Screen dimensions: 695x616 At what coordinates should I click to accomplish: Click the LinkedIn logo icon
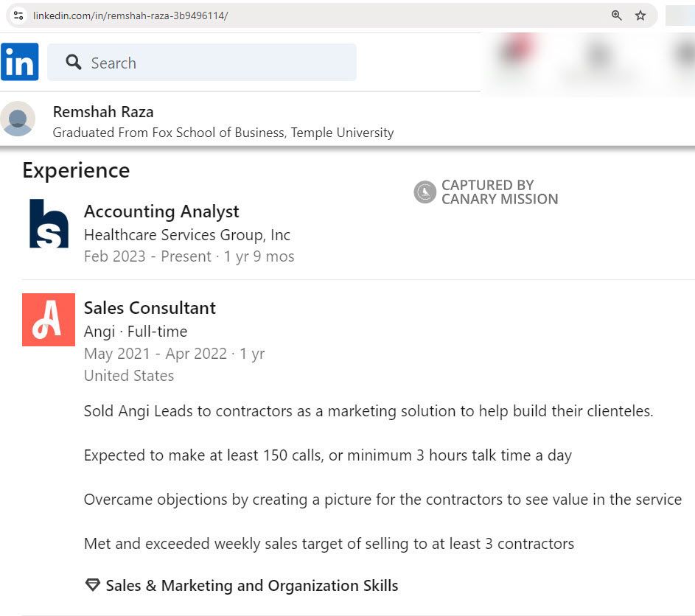tap(19, 62)
